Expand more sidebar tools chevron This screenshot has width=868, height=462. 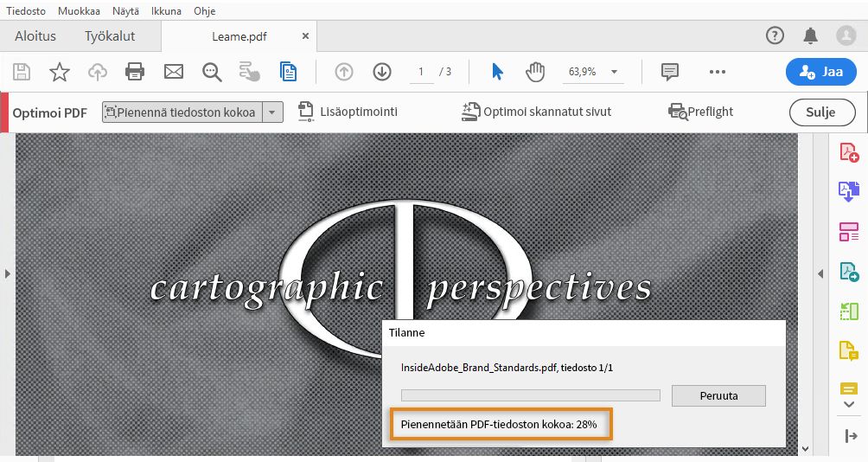[x=849, y=404]
